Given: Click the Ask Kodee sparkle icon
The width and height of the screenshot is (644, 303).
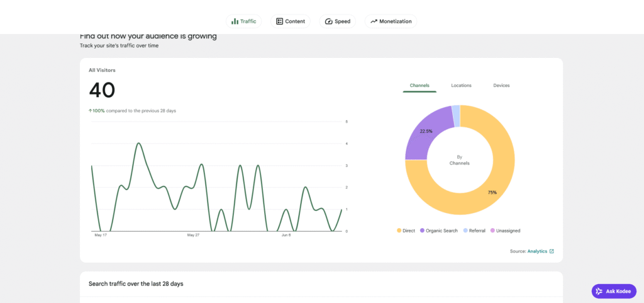Looking at the screenshot, I should 599,291.
